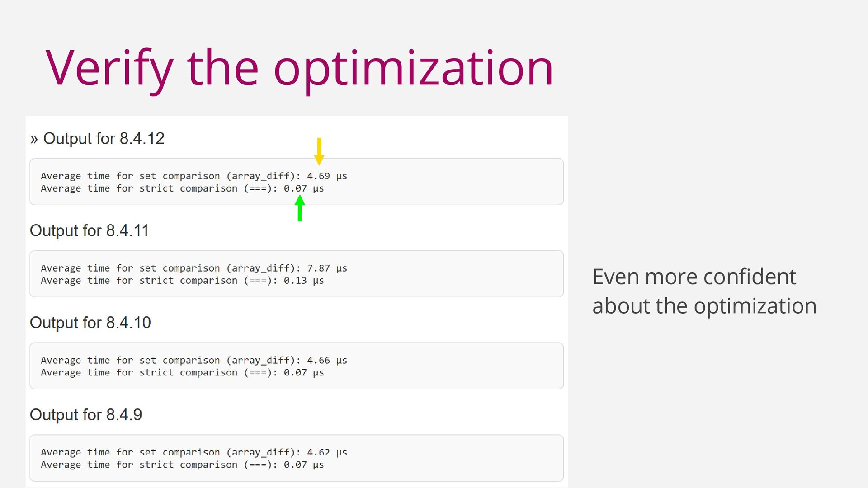Click the 0.07 µs value under 8.4.12
868x488 pixels.
(304, 188)
